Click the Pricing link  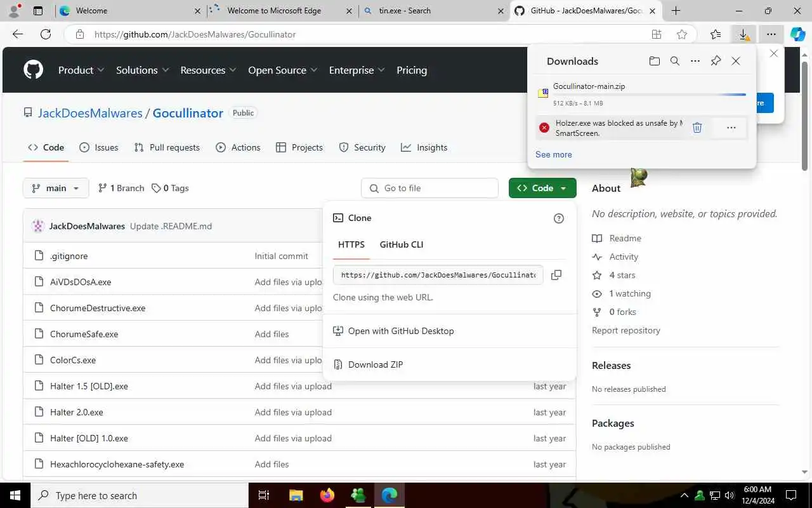(x=412, y=70)
